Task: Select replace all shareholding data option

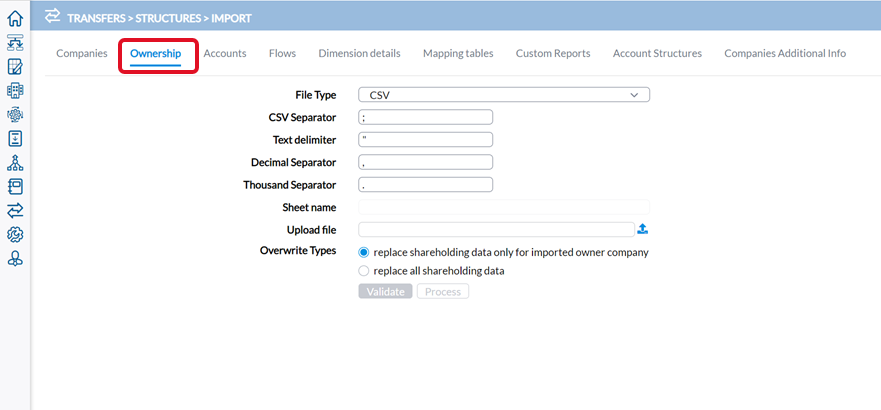Action: pyautogui.click(x=364, y=271)
